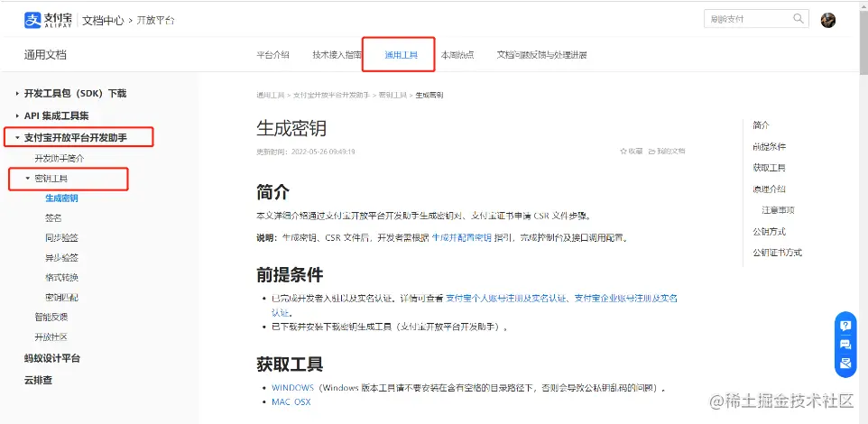Image resolution: width=868 pixels, height=424 pixels.
Task: Click 文档中心 header link
Action: coord(103,21)
